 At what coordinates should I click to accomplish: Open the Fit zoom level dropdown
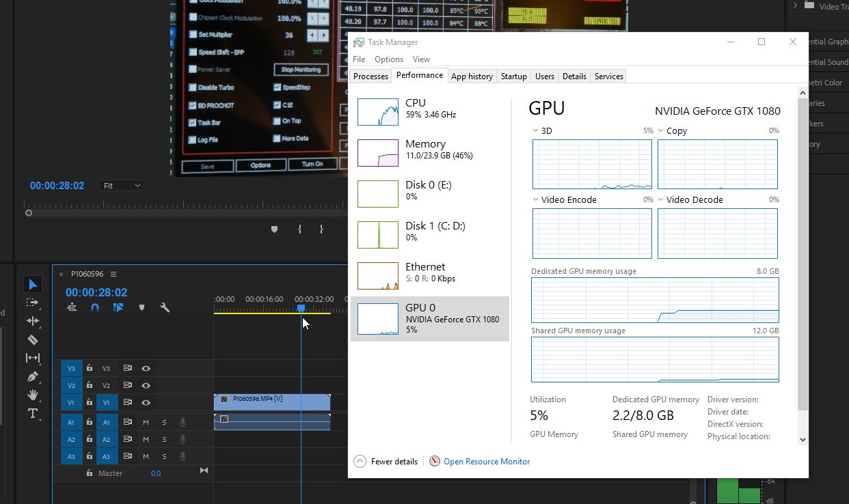pyautogui.click(x=122, y=186)
